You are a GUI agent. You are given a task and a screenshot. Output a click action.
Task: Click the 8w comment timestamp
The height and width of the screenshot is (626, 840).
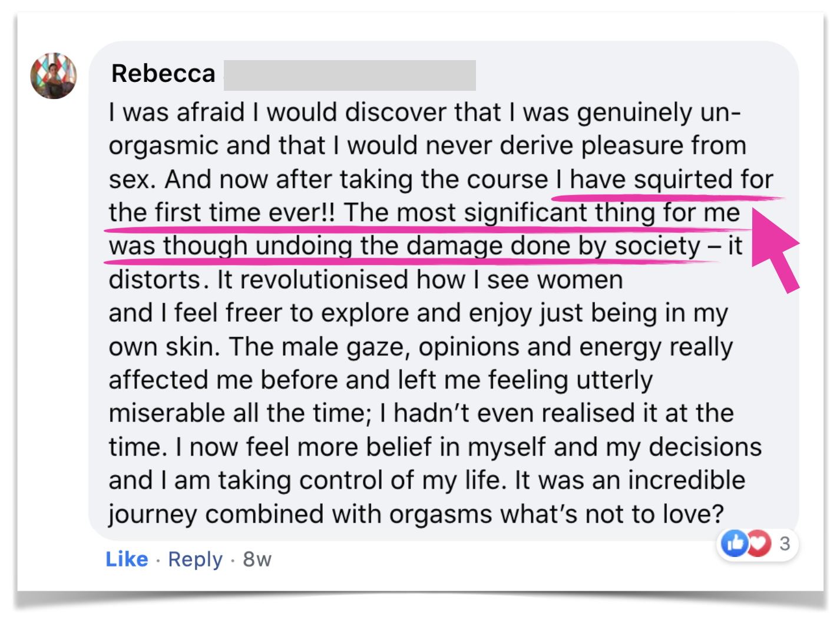point(257,559)
